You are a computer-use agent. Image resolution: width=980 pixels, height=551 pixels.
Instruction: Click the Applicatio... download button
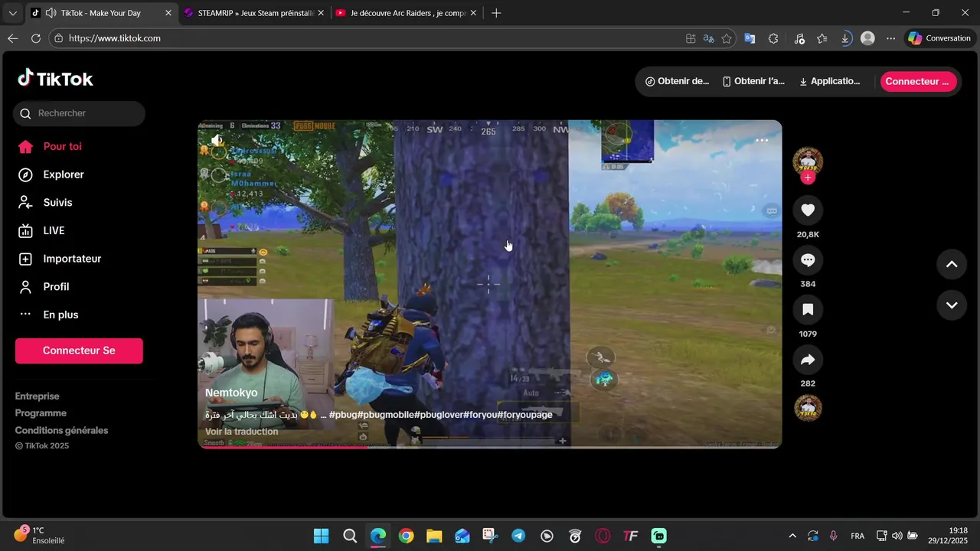click(x=829, y=81)
